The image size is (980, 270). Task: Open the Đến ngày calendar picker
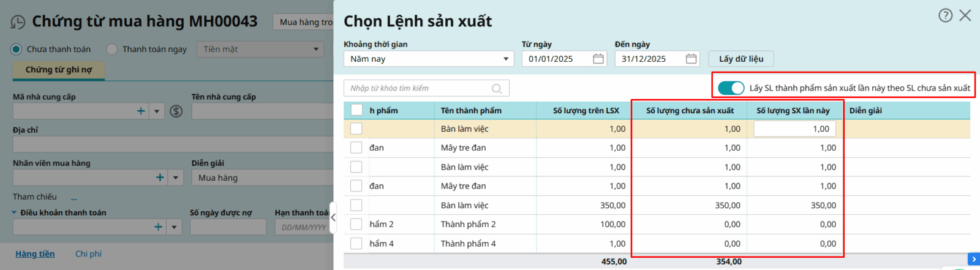click(x=691, y=59)
